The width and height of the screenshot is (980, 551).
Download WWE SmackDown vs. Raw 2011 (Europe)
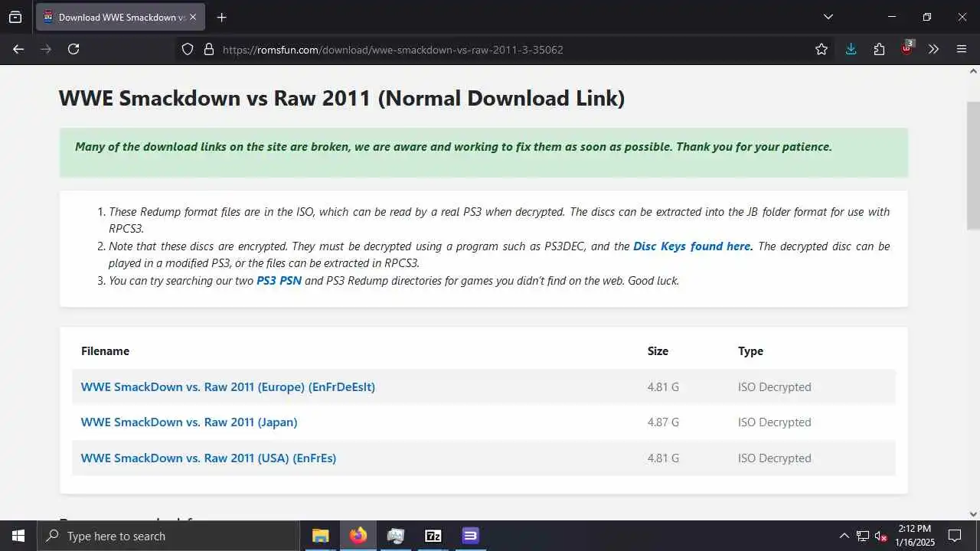coord(228,387)
